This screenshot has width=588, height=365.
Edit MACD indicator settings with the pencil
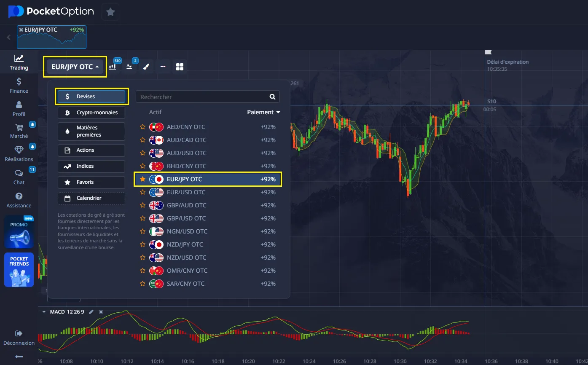tap(91, 312)
